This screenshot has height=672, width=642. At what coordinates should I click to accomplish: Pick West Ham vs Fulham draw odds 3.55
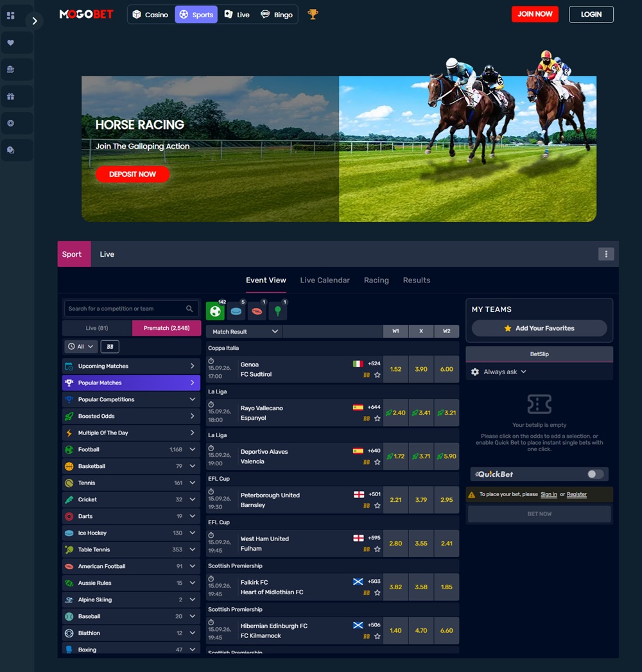click(421, 543)
